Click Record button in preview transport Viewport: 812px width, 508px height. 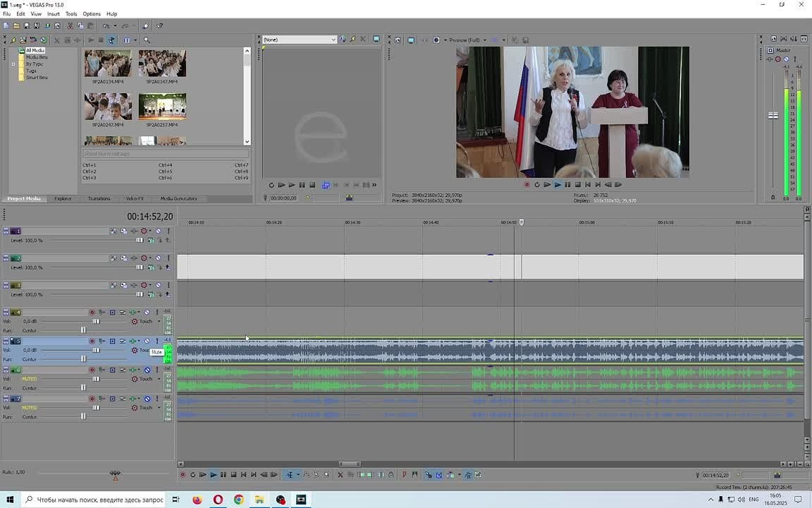[x=527, y=185]
